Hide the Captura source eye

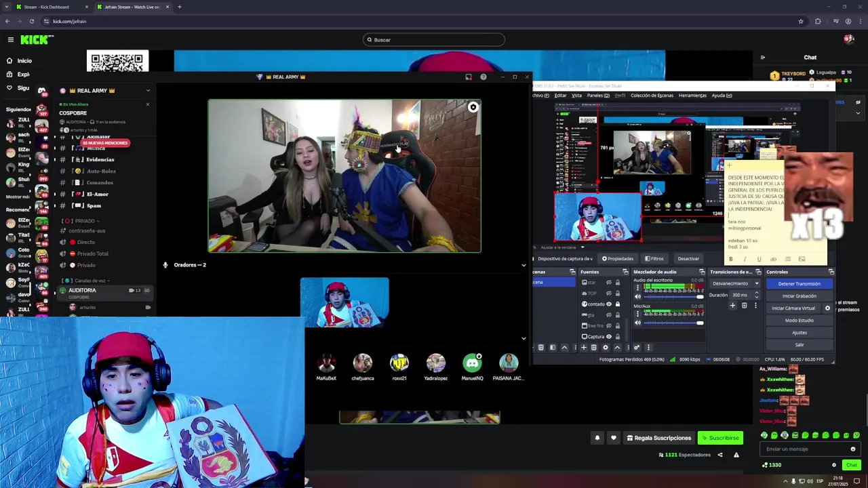click(x=608, y=337)
